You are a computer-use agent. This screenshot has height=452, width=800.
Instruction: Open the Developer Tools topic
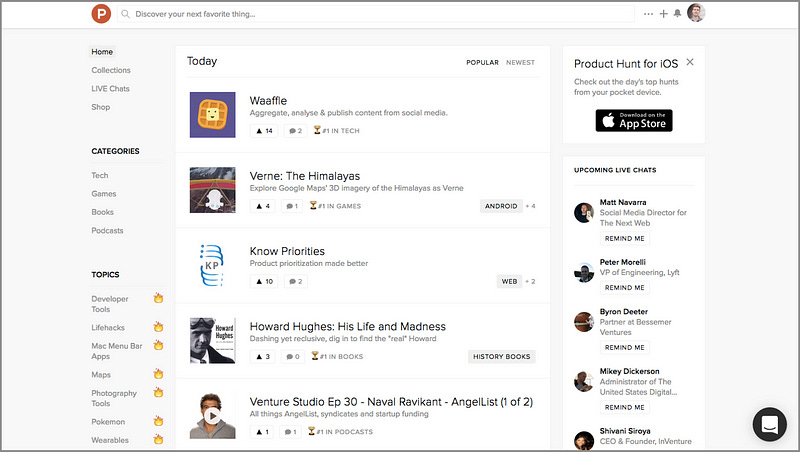pos(110,304)
